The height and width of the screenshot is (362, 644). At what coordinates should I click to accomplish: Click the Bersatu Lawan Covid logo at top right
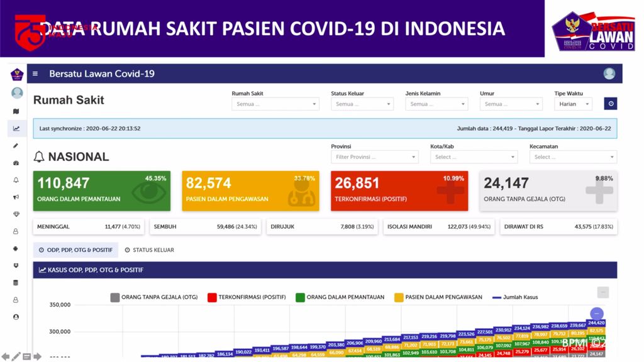click(594, 31)
